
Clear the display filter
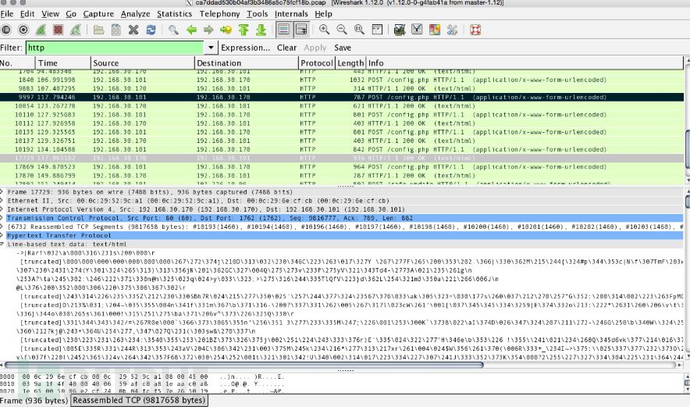(x=286, y=48)
